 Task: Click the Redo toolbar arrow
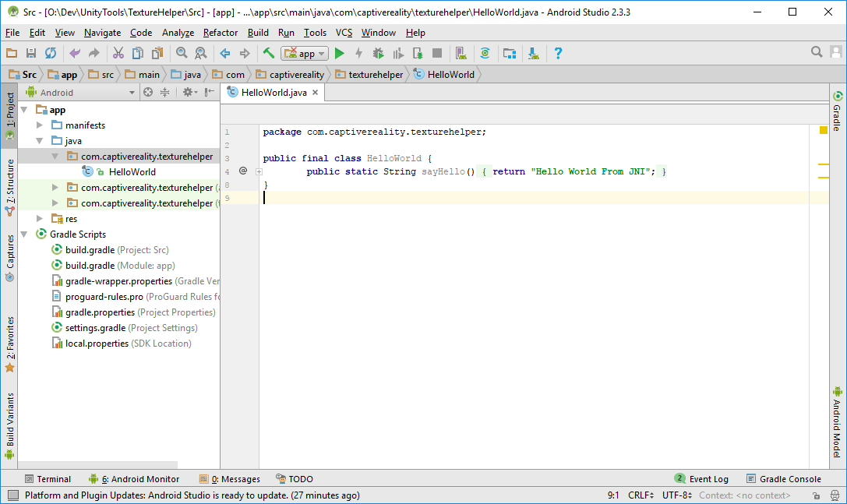(94, 53)
